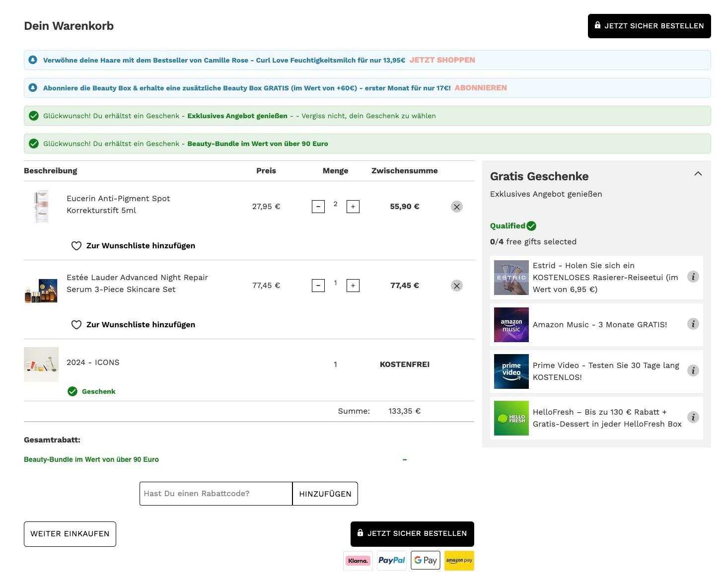
Task: Open the 2024 - ICONS gift image
Action: (x=41, y=365)
